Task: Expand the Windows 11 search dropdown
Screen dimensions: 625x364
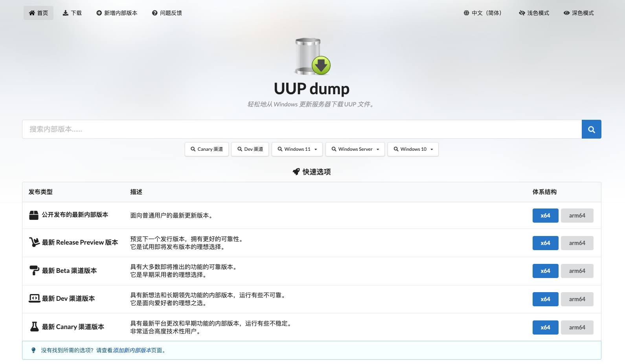Action: pyautogui.click(x=297, y=149)
